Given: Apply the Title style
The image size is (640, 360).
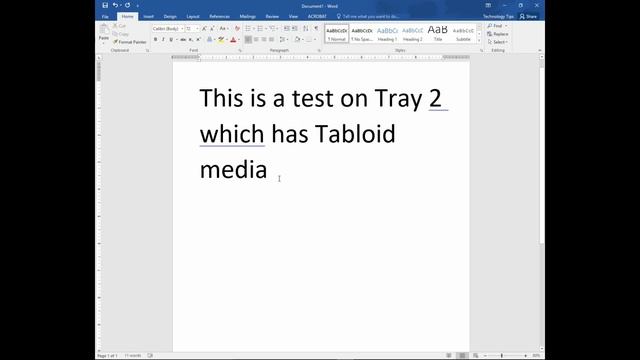Looking at the screenshot, I should click(x=438, y=33).
